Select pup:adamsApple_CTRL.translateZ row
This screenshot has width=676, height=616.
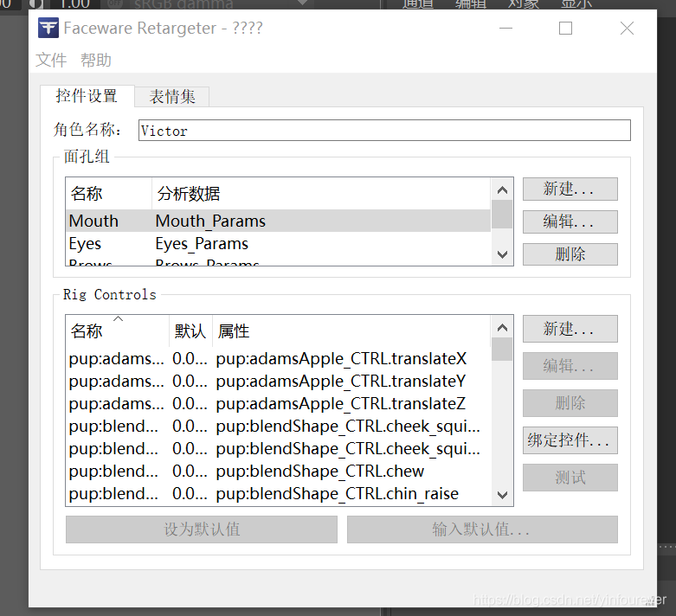pyautogui.click(x=278, y=403)
